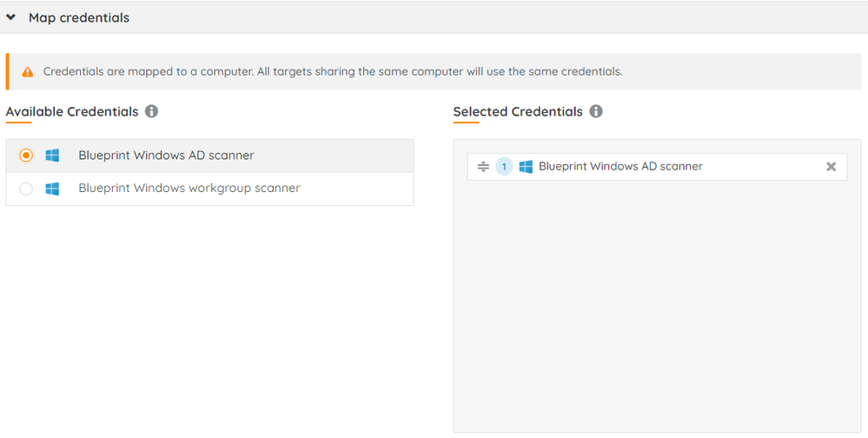Screen dimensions: 868x438
Task: Collapse the Map credentials section chevron
Action: point(11,17)
